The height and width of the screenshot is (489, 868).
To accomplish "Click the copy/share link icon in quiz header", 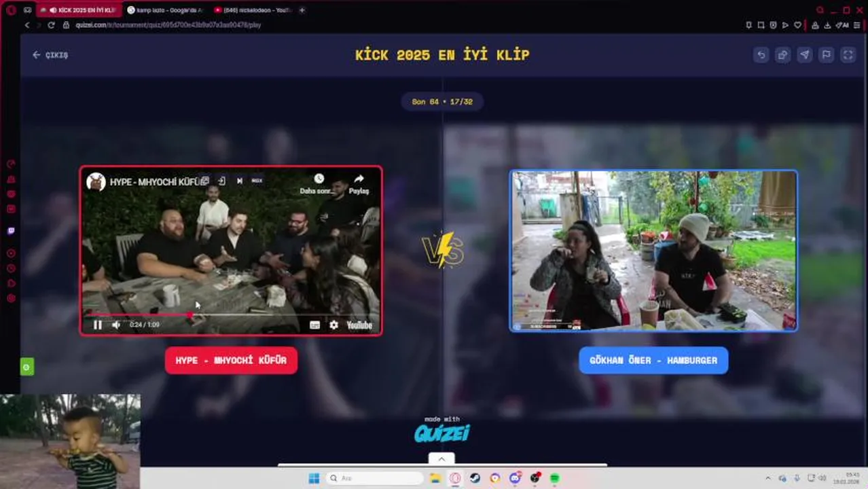I will pyautogui.click(x=782, y=55).
